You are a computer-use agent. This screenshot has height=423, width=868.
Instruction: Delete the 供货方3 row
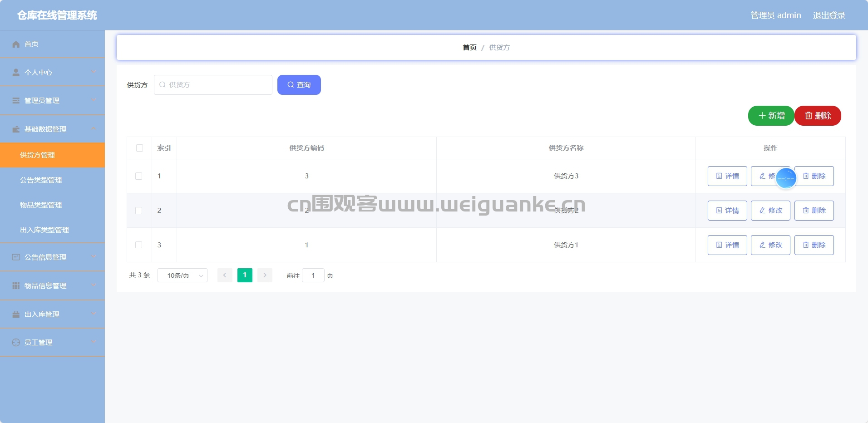[x=814, y=176]
